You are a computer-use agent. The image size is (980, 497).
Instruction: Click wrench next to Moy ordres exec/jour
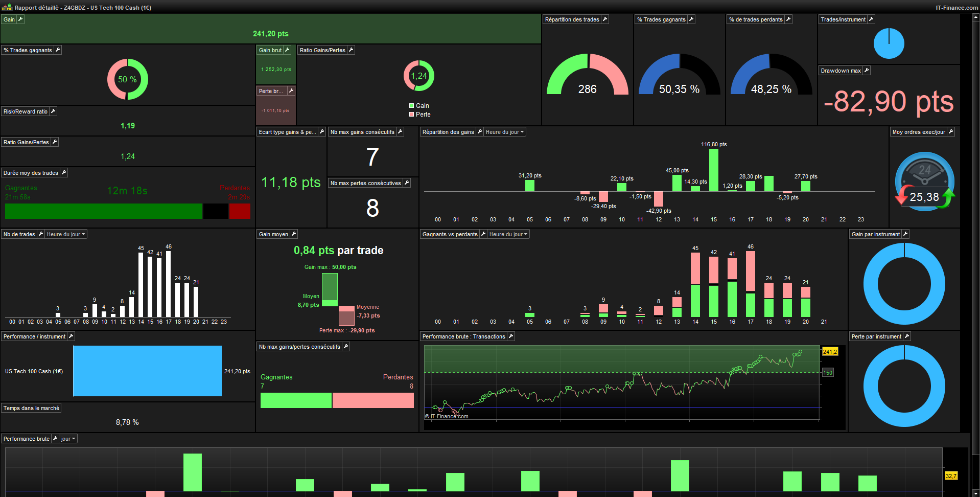coord(951,132)
